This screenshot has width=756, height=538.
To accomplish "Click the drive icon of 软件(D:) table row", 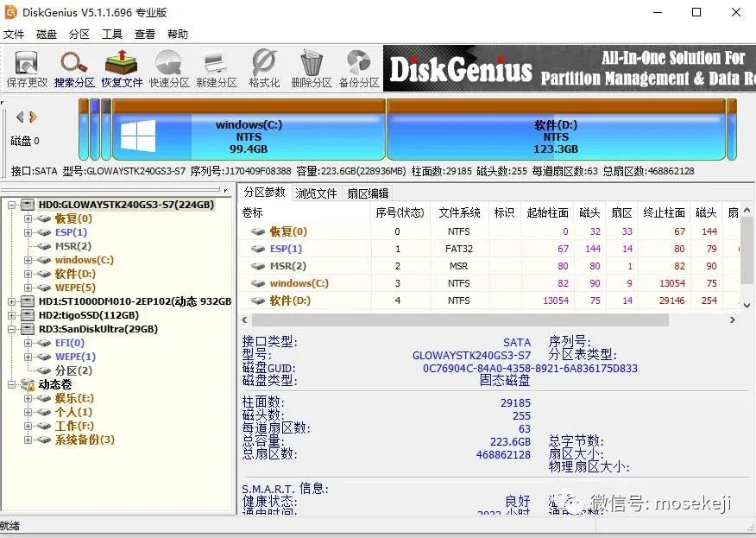I will pyautogui.click(x=258, y=301).
